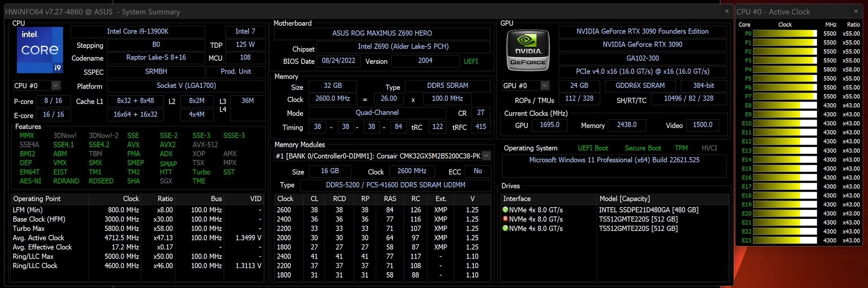Screen dimensions: 868x288
Task: Open the GPU #0 selector dropdown
Action: (545, 86)
